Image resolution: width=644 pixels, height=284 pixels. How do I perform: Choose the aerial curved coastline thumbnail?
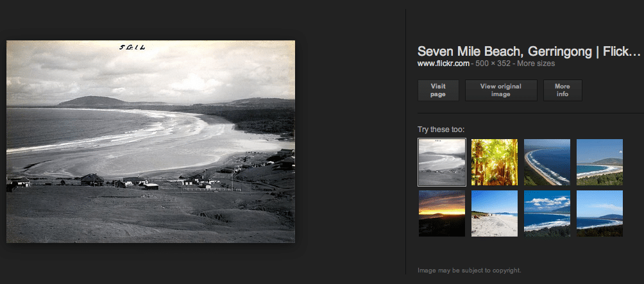(547, 162)
